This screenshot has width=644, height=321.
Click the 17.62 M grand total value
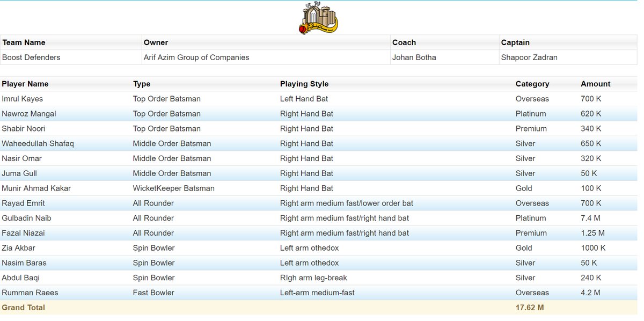pos(530,308)
